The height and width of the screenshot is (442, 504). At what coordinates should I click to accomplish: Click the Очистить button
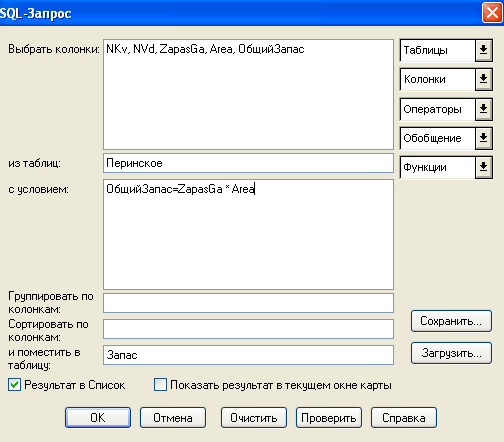pyautogui.click(x=254, y=417)
